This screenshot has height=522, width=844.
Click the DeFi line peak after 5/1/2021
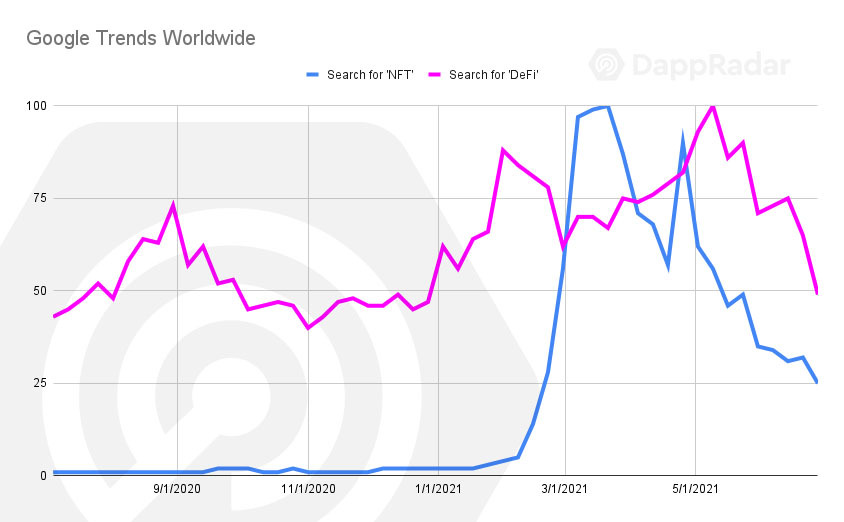click(713, 107)
